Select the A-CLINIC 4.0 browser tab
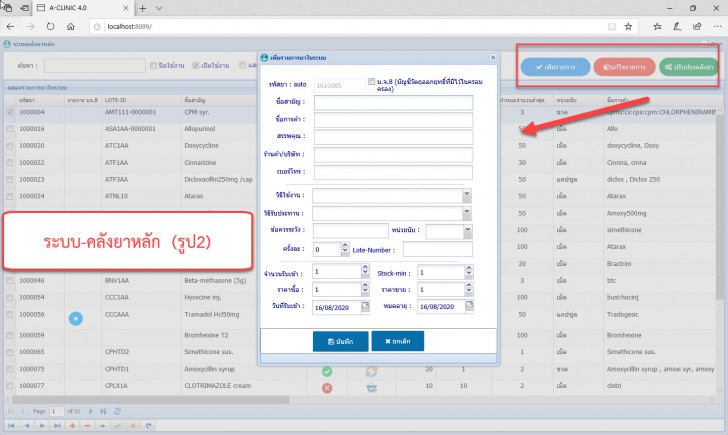The image size is (728, 435). click(x=81, y=8)
